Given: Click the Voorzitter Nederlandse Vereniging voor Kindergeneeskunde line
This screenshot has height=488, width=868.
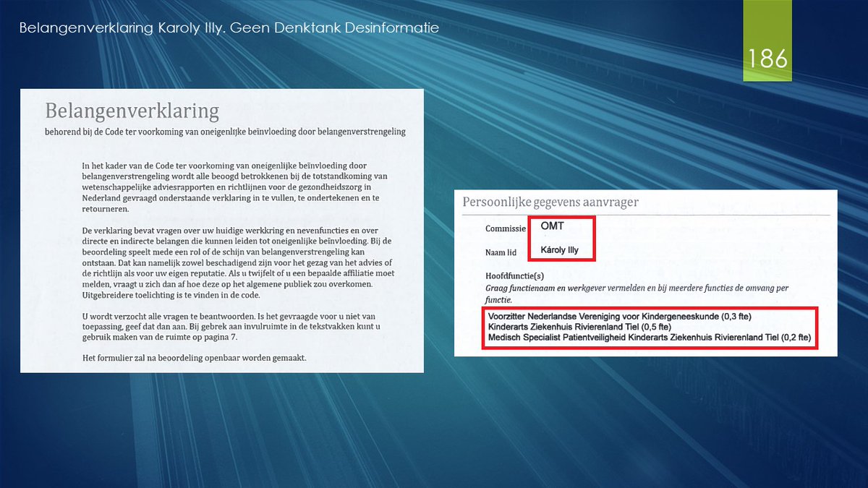Looking at the screenshot, I should [x=621, y=316].
